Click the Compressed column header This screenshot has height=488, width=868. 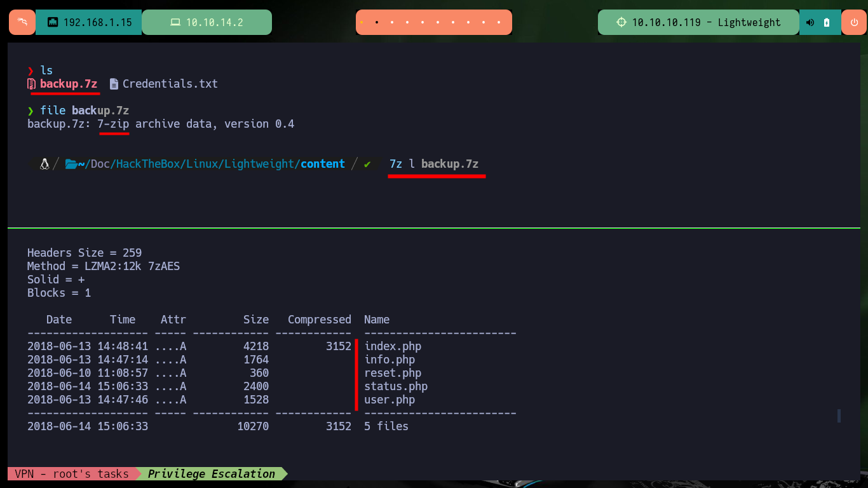[x=320, y=320]
